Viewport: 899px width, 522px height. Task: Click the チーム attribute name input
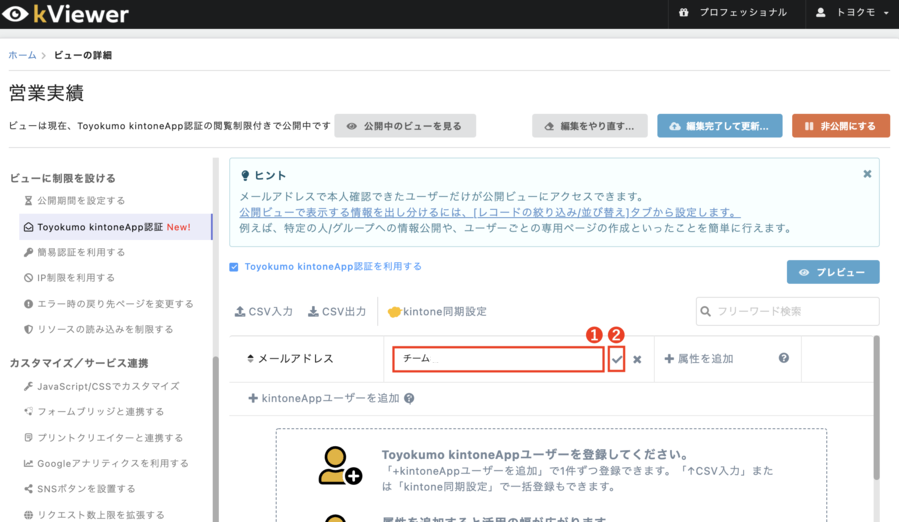coord(498,359)
